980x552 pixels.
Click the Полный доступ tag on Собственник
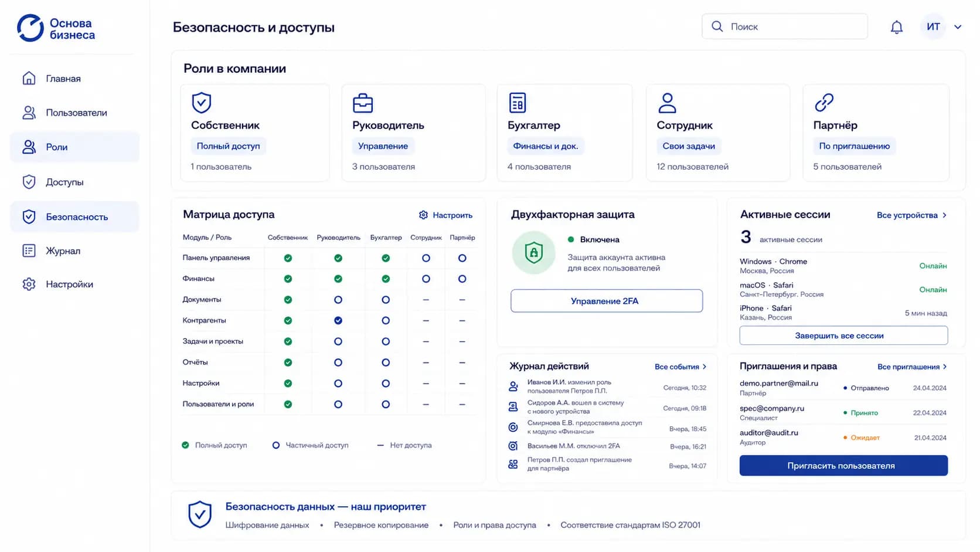228,146
